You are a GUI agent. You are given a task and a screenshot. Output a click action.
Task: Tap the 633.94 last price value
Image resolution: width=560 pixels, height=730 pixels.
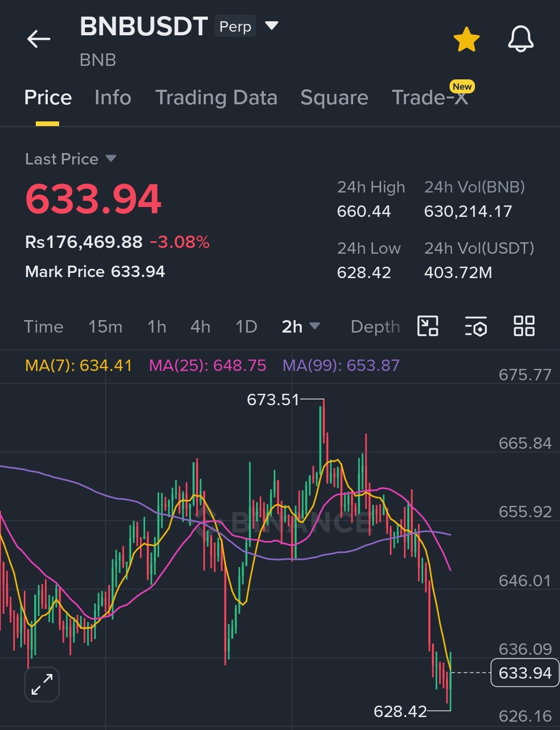(93, 200)
